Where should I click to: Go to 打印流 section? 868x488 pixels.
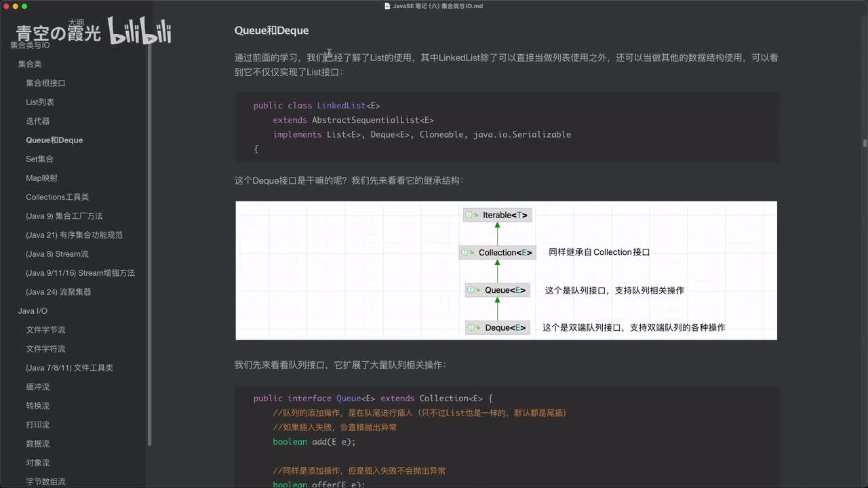[38, 424]
